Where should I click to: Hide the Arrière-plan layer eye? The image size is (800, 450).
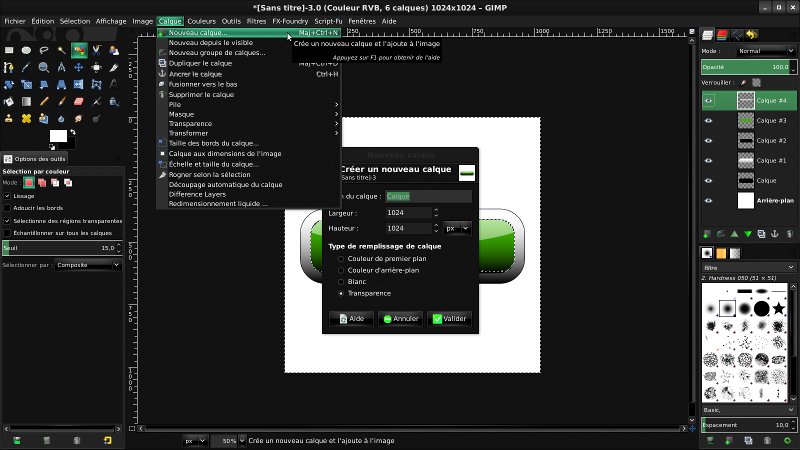[x=708, y=201]
